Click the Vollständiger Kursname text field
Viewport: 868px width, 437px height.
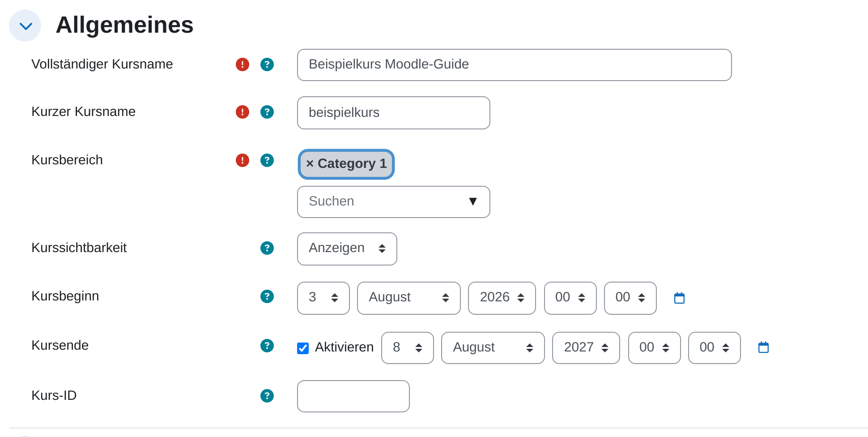tap(514, 65)
